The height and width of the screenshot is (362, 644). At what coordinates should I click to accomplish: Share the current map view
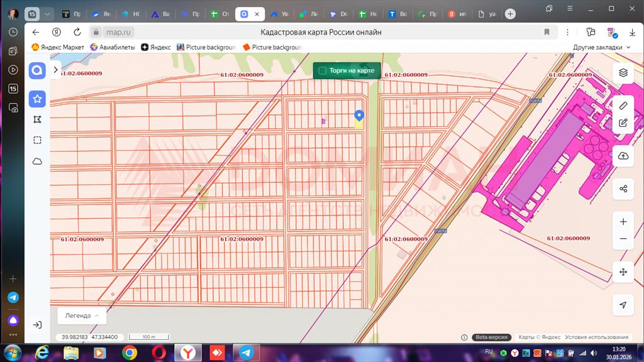623,189
